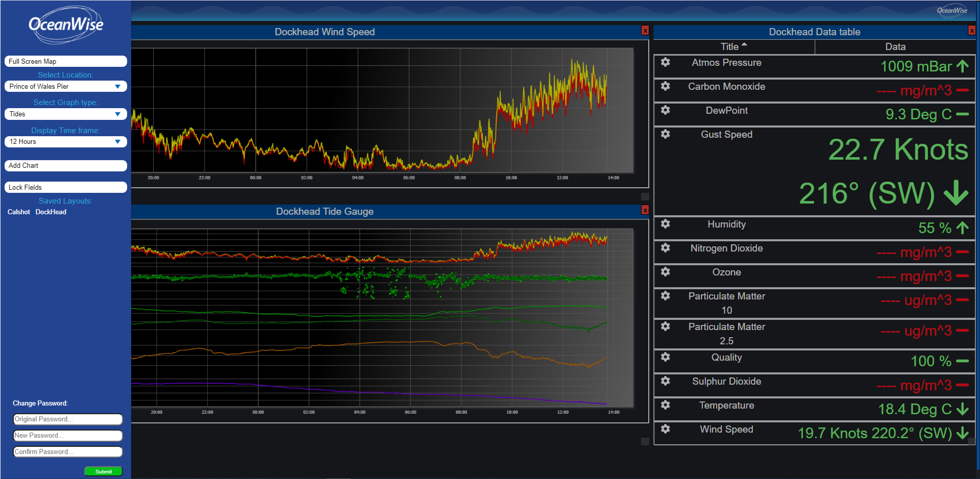Grab the Wind Speed chart resize handle
Viewport: 980px width, 479px height.
pyautogui.click(x=645, y=196)
